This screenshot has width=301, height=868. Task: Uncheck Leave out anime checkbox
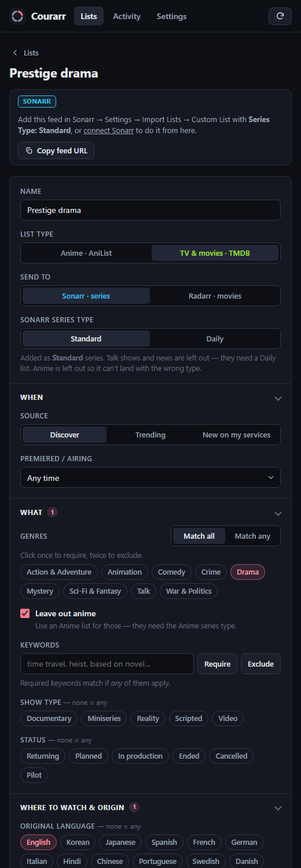pos(25,613)
